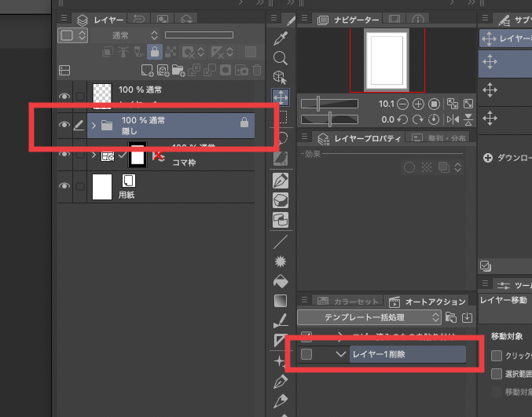This screenshot has width=532, height=417.
Task: Check the box beside レイヤー1削除 action
Action: pos(306,354)
